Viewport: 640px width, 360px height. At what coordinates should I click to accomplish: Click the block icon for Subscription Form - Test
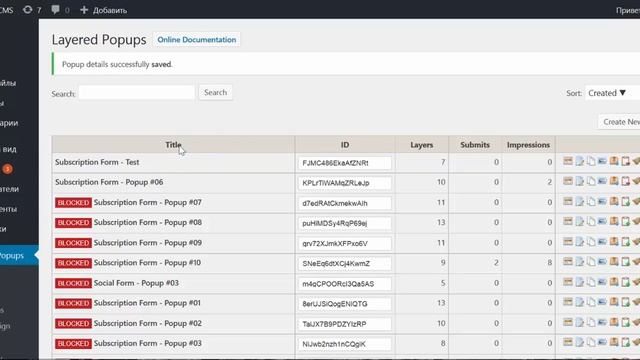[x=625, y=161]
